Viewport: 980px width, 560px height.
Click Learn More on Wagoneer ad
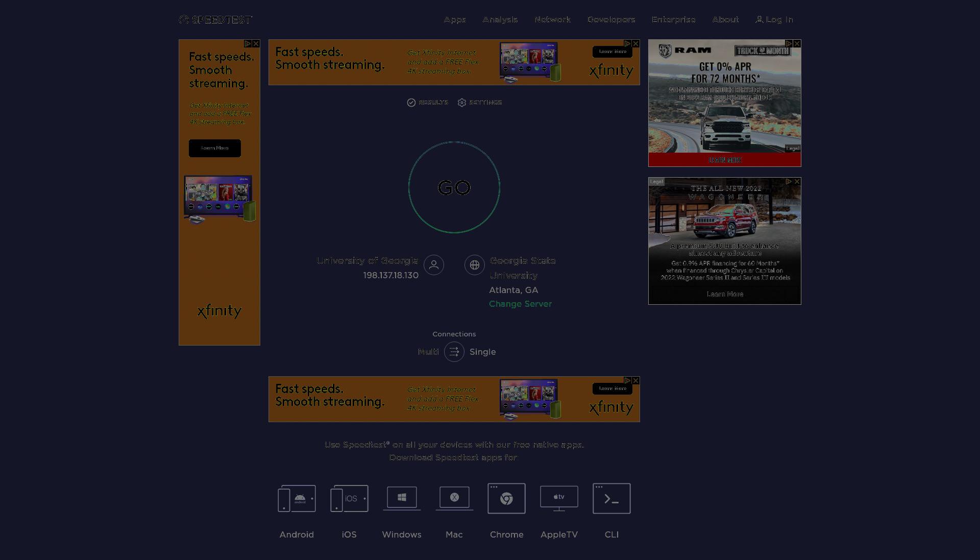[x=725, y=294]
